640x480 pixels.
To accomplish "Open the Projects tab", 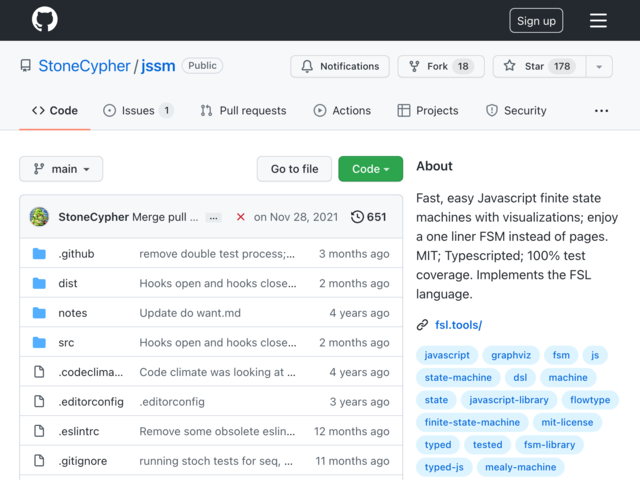I will [428, 111].
